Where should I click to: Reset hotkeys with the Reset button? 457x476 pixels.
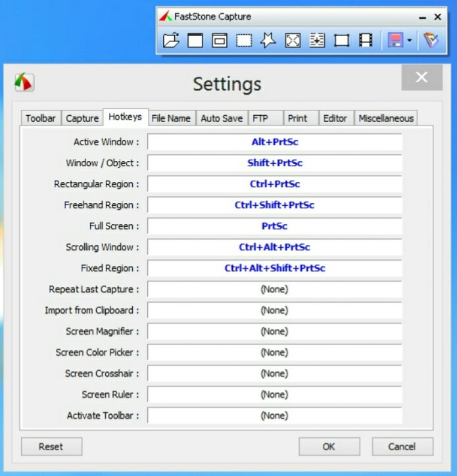pyautogui.click(x=52, y=446)
